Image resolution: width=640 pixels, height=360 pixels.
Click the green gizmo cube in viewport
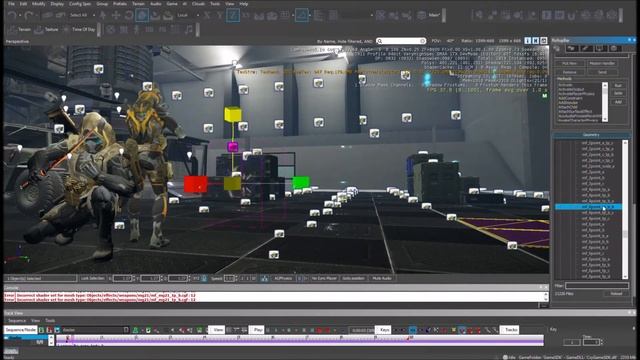pyautogui.click(x=301, y=182)
